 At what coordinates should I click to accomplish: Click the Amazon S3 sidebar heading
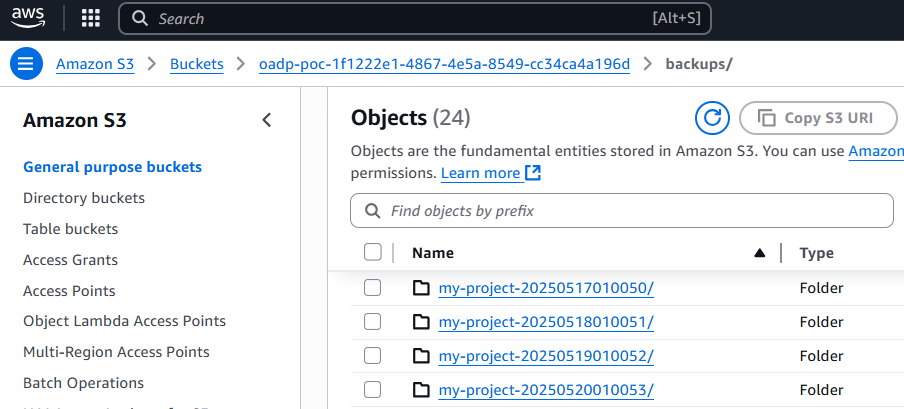[x=74, y=121]
